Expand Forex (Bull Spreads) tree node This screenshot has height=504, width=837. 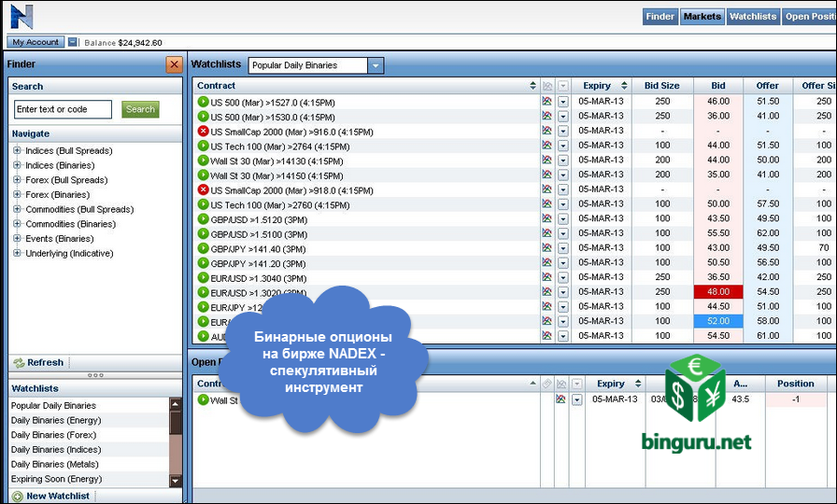point(17,180)
